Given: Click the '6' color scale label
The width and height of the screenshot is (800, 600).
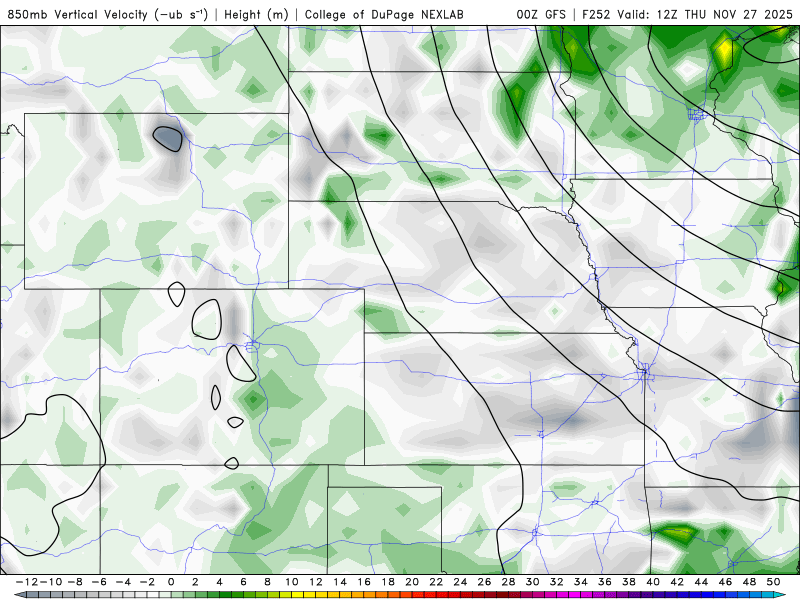Looking at the screenshot, I should 243,582.
